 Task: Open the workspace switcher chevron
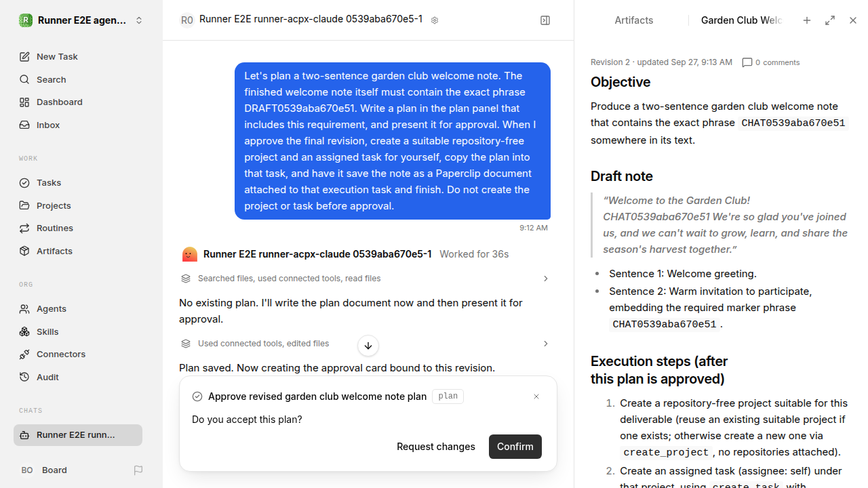pos(139,20)
